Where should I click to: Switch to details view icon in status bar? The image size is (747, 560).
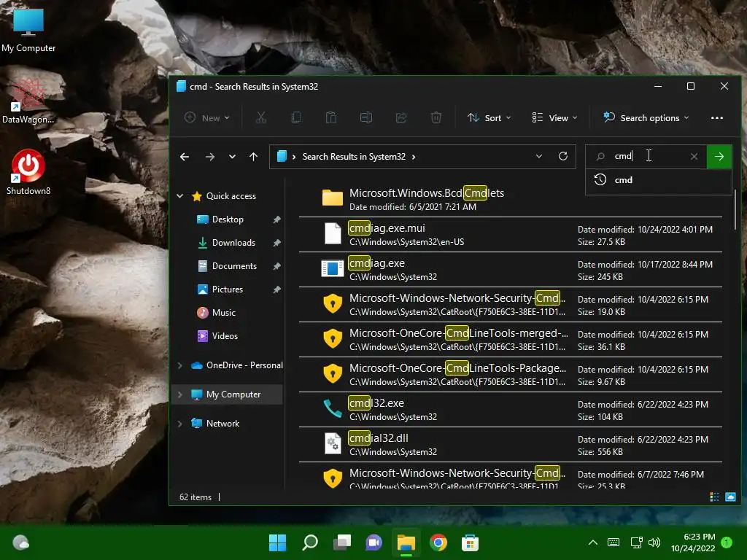pyautogui.click(x=714, y=497)
